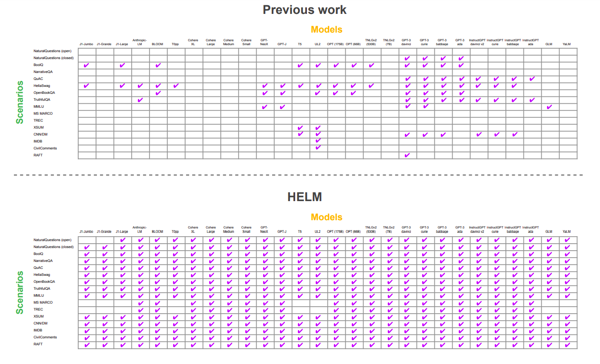Click CNN/DM checkmark under T5 in Previous work
Screen dimensions: 600x364
[x=300, y=134]
